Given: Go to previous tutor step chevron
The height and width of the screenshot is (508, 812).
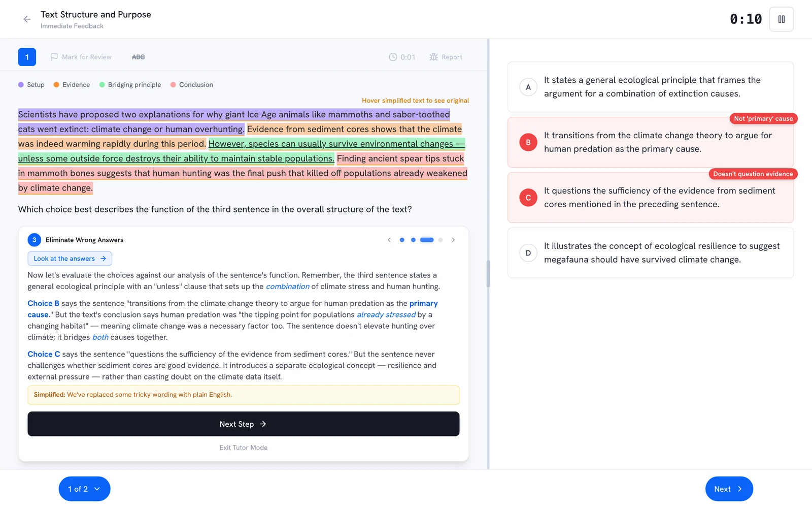Looking at the screenshot, I should [389, 240].
